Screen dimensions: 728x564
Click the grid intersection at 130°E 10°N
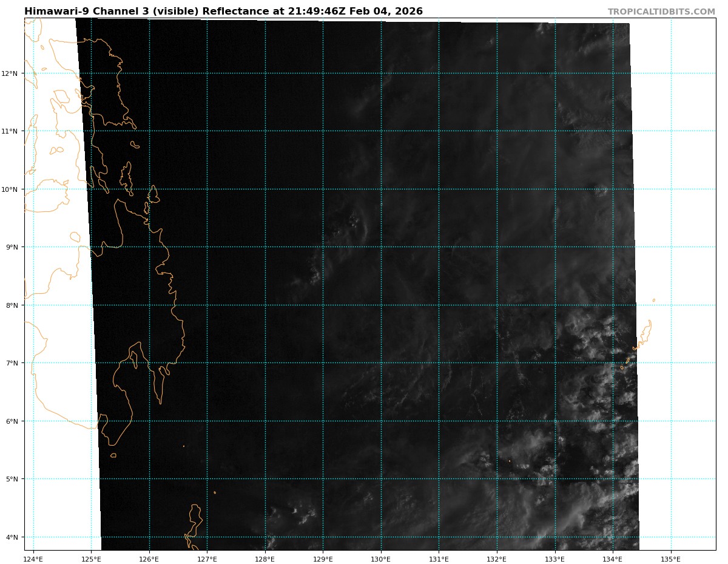[x=381, y=189]
